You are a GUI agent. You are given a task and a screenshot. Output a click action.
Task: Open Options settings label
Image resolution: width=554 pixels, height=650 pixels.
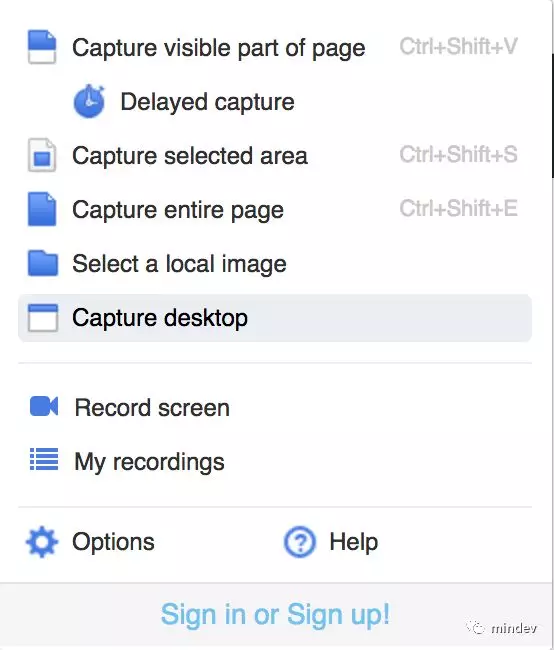coord(113,542)
